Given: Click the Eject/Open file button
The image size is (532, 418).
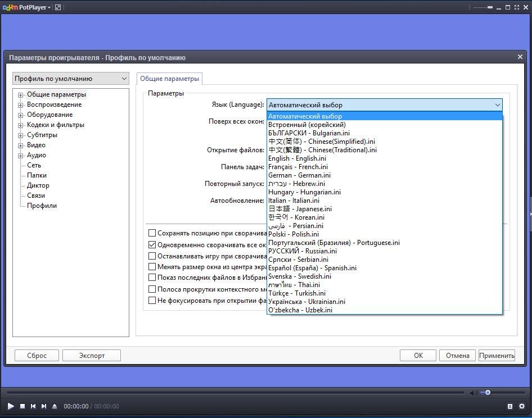Looking at the screenshot, I should coord(55,406).
